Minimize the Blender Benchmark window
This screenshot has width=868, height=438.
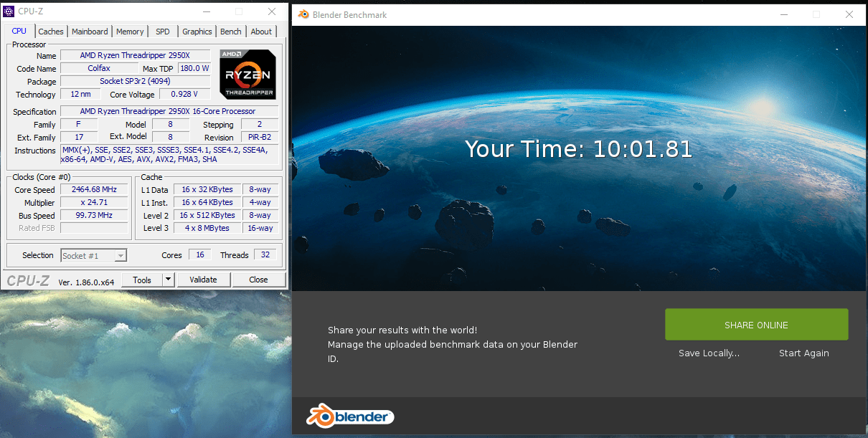[x=783, y=14]
